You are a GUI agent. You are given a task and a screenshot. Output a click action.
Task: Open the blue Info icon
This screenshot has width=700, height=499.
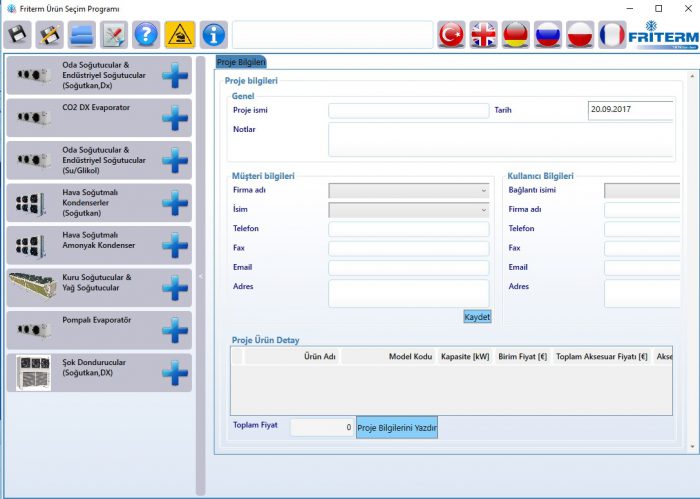tap(213, 34)
